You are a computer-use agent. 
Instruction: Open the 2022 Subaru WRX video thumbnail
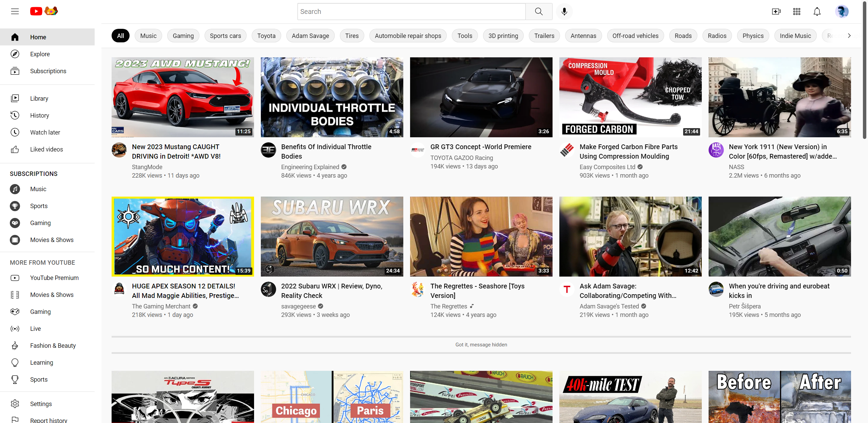tap(332, 237)
